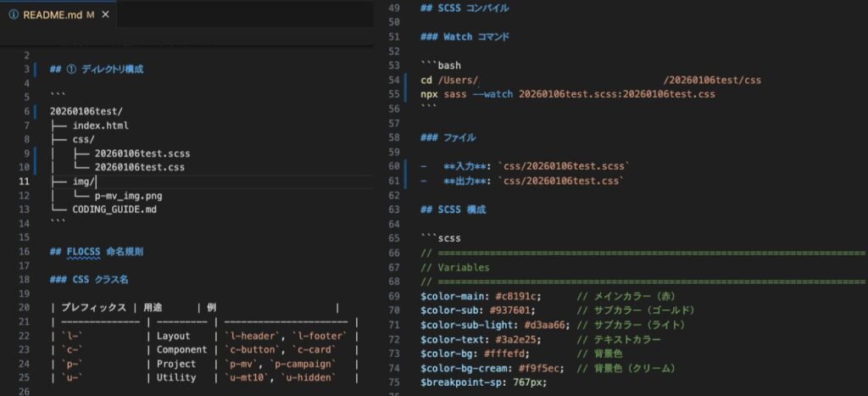Image resolution: width=868 pixels, height=396 pixels.
Task: Click the 'index.html' tree line
Action: pos(89,125)
